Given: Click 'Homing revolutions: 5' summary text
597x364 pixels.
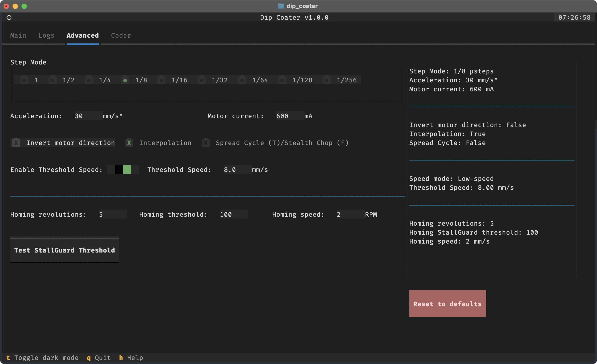Looking at the screenshot, I should tap(452, 224).
